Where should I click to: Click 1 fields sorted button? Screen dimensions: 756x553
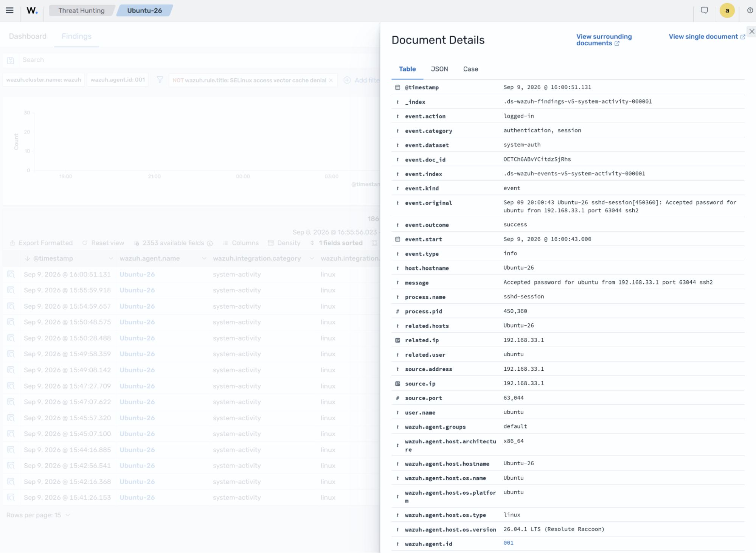coord(336,243)
